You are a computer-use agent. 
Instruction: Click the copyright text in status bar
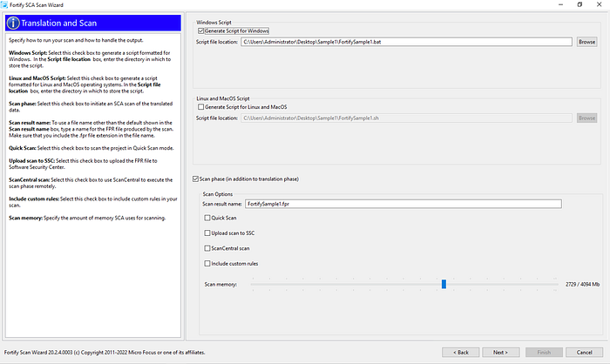pyautogui.click(x=105, y=353)
